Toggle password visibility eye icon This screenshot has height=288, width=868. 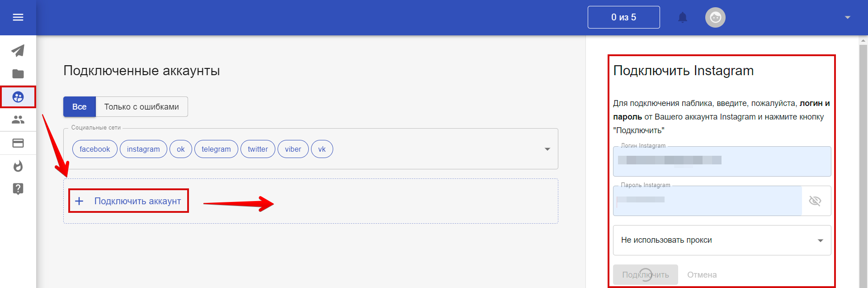pyautogui.click(x=815, y=201)
